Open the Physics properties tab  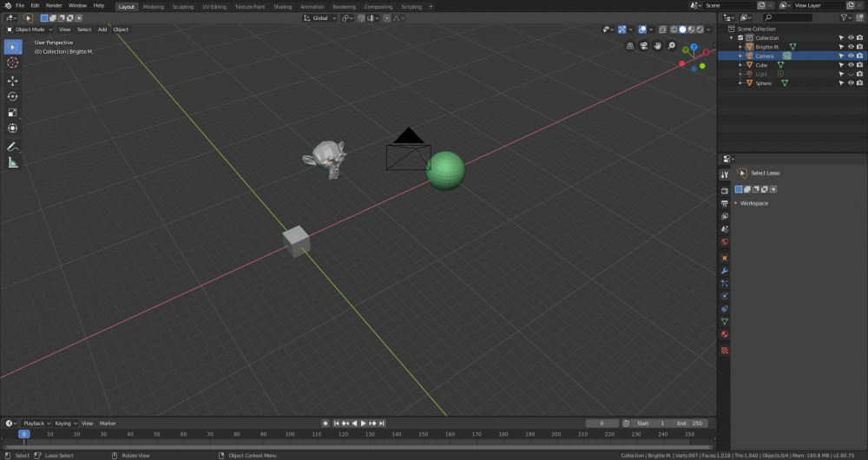point(725,296)
